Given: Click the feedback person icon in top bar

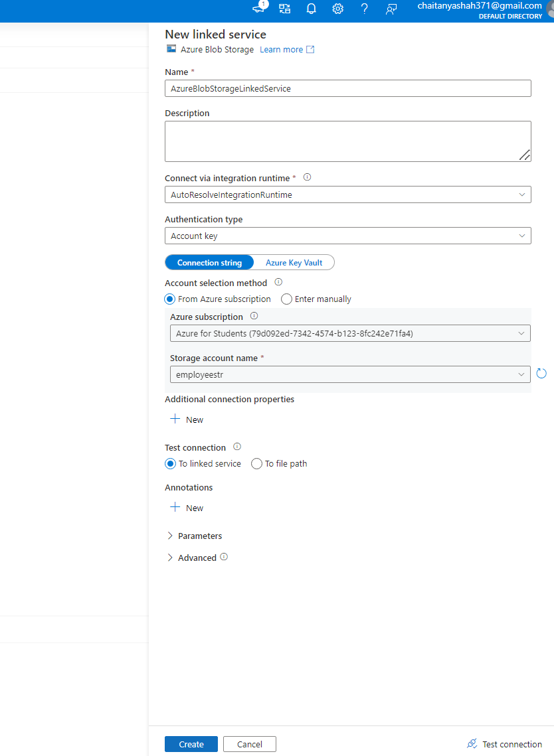Looking at the screenshot, I should [391, 9].
